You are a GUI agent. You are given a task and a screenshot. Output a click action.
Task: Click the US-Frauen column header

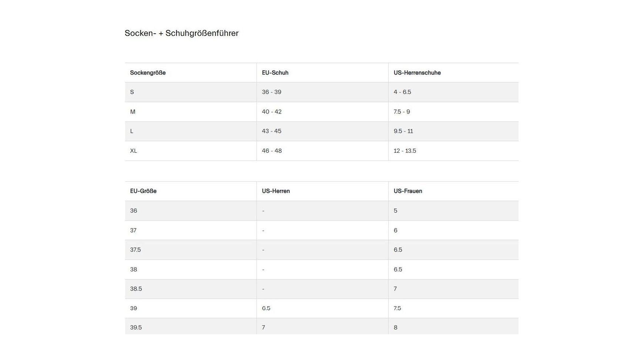click(x=453, y=191)
